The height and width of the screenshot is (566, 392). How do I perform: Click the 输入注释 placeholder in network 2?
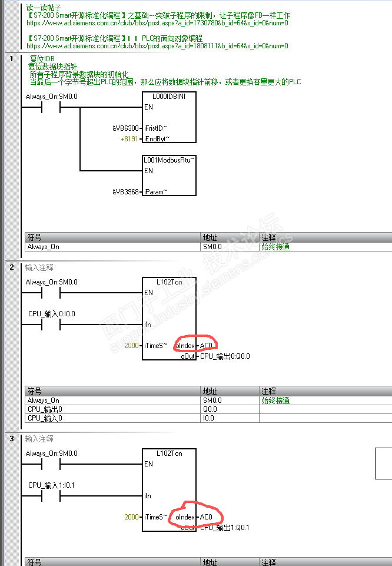click(39, 267)
